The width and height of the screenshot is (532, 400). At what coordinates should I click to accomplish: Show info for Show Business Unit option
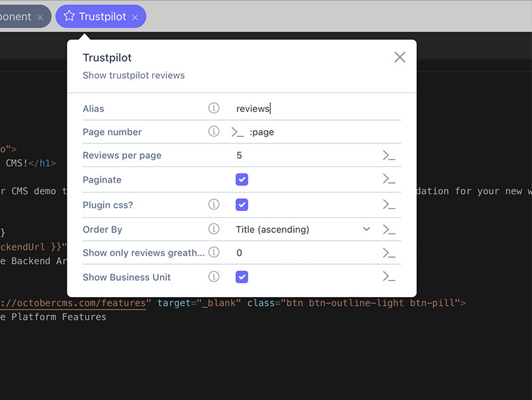214,276
